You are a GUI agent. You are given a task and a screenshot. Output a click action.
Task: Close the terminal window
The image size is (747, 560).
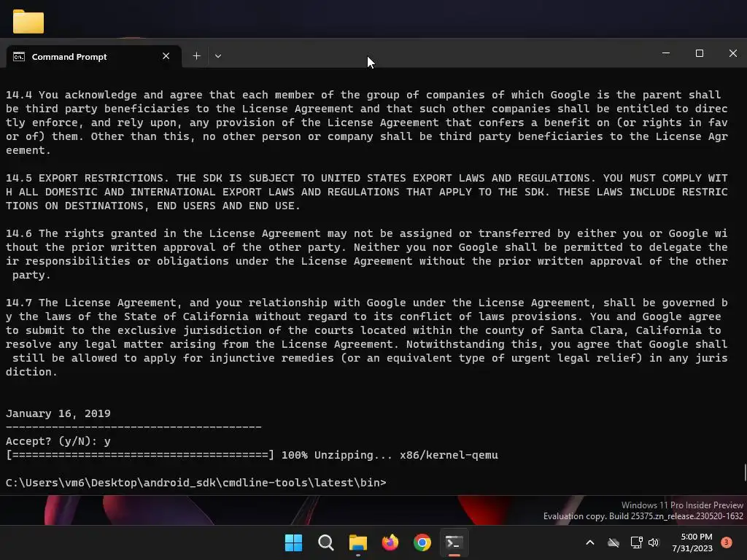[732, 53]
